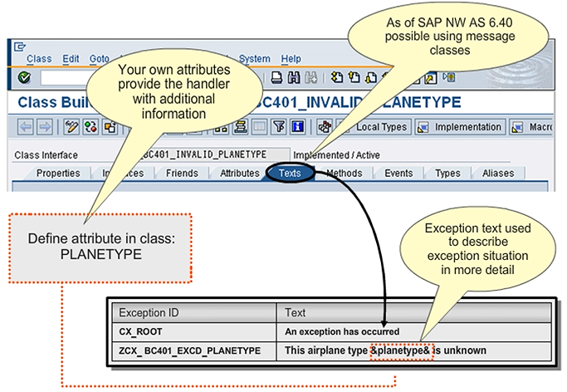Click the Filter funnel icon
Screen dimensions: 567x392
click(278, 127)
